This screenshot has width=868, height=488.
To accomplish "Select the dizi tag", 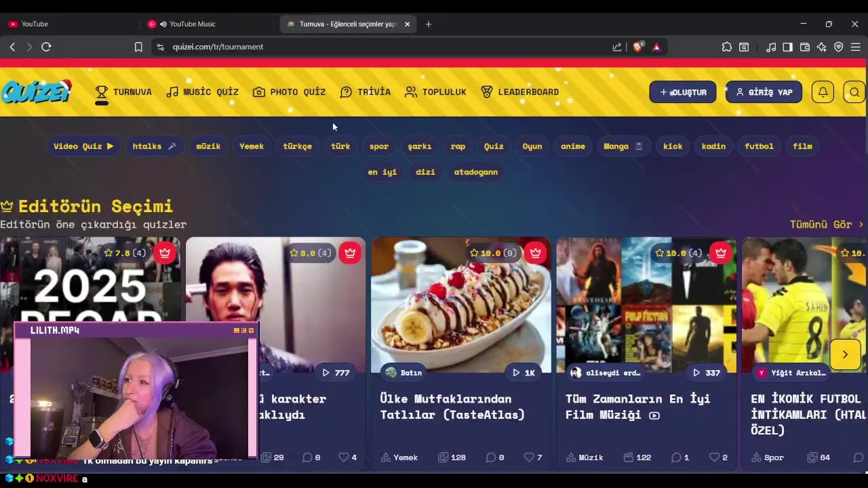I will [x=425, y=172].
